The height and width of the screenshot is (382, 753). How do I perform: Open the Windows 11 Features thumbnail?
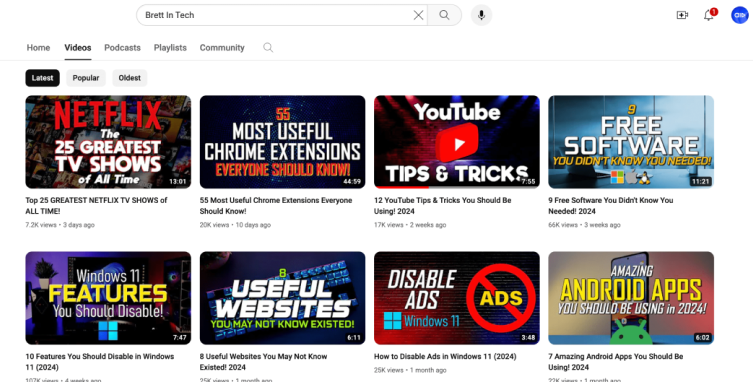coord(108,298)
